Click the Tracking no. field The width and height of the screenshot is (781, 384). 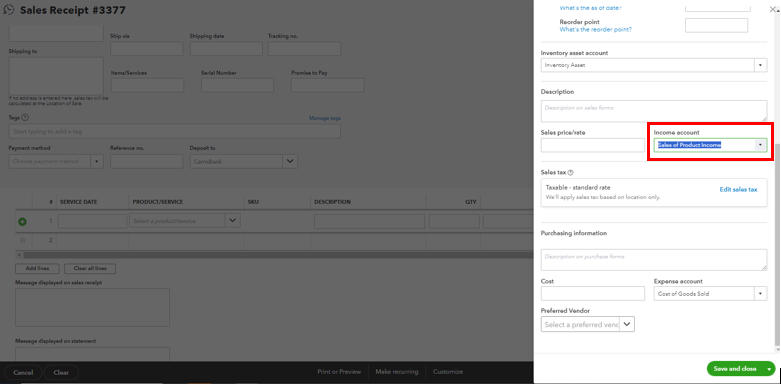click(x=304, y=49)
